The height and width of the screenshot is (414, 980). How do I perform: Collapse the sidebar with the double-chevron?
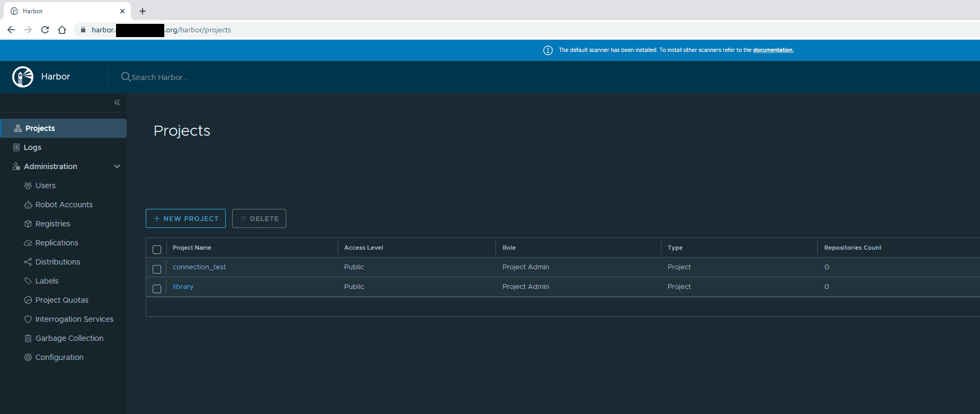click(117, 102)
